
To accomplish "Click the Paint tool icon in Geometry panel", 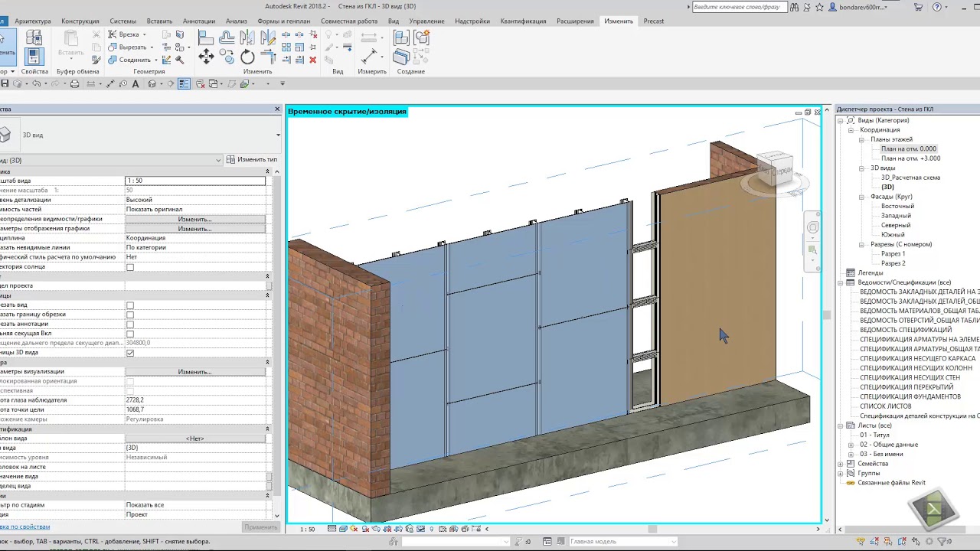I will tap(179, 47).
